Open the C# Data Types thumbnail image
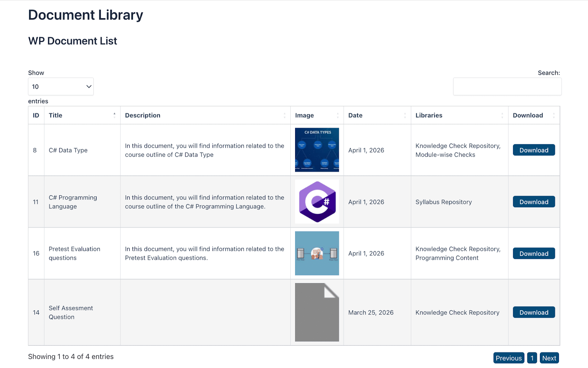588x368 pixels. pos(317,150)
